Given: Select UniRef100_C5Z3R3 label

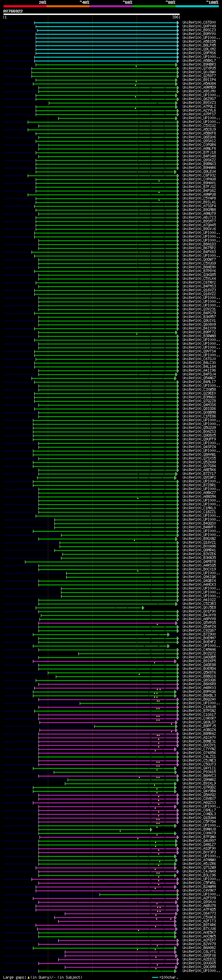Looking at the screenshot, I should (199, 604).
